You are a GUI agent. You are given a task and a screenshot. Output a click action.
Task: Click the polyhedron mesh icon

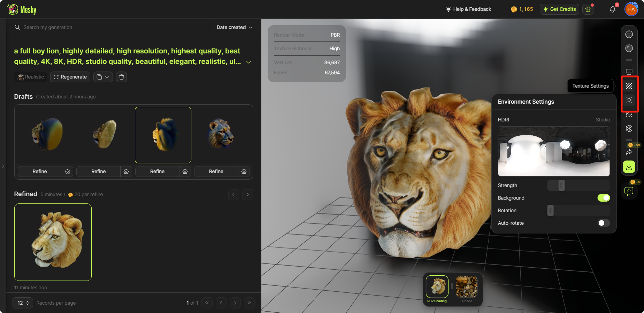(x=629, y=128)
